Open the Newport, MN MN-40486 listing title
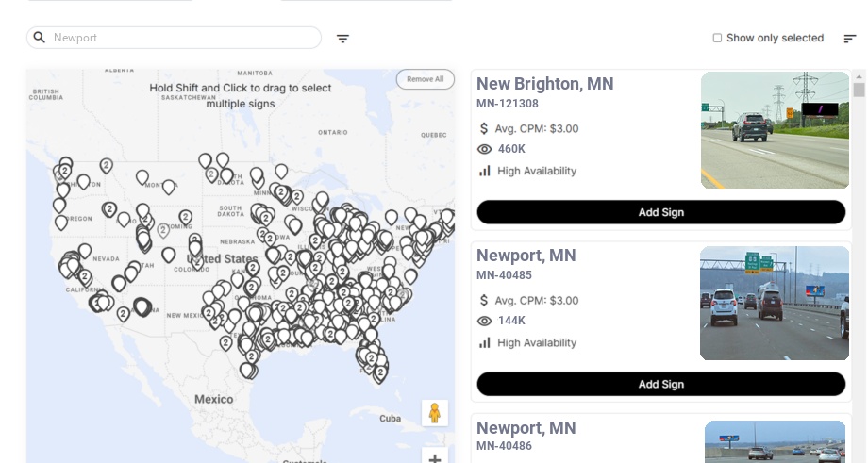 tap(526, 428)
